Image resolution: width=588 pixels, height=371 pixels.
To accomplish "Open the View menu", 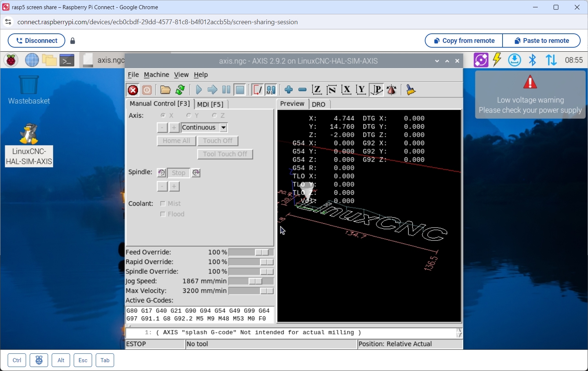I will coord(181,75).
